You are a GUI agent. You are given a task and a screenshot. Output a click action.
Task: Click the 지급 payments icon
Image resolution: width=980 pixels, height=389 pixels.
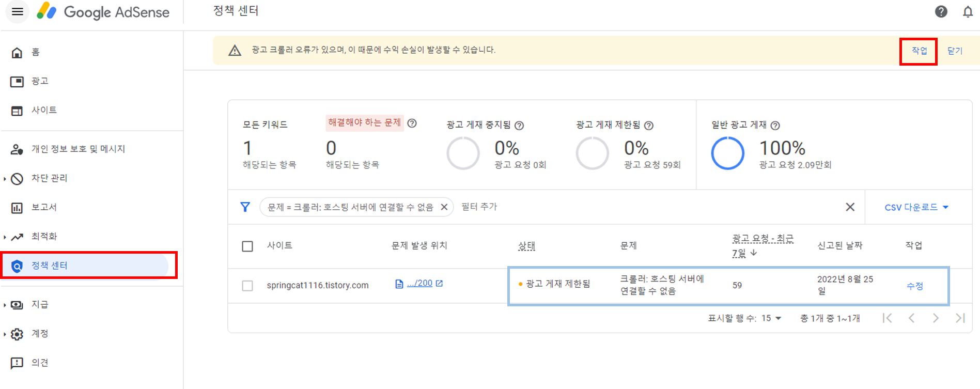(17, 305)
